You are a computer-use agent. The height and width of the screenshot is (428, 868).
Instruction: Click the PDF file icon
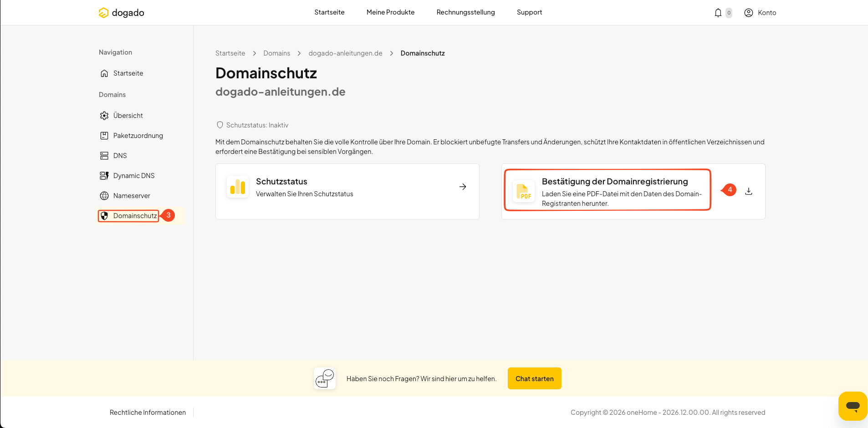point(524,191)
